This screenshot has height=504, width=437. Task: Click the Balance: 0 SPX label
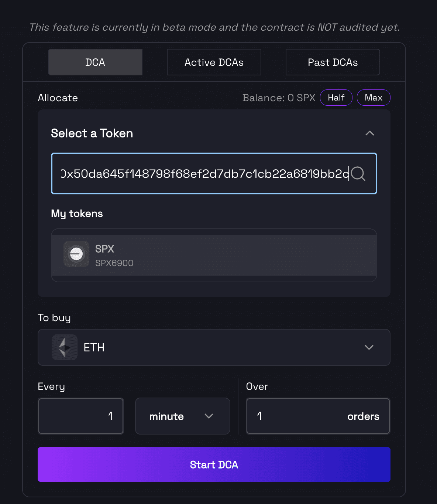tap(279, 98)
